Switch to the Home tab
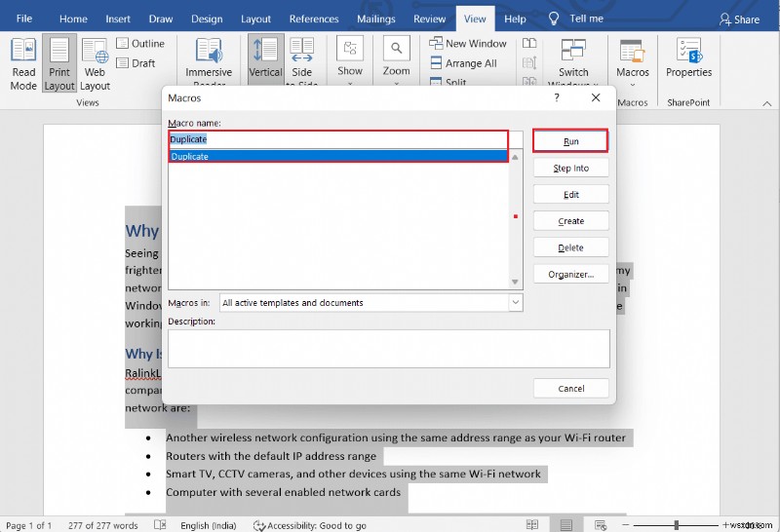 pos(73,19)
